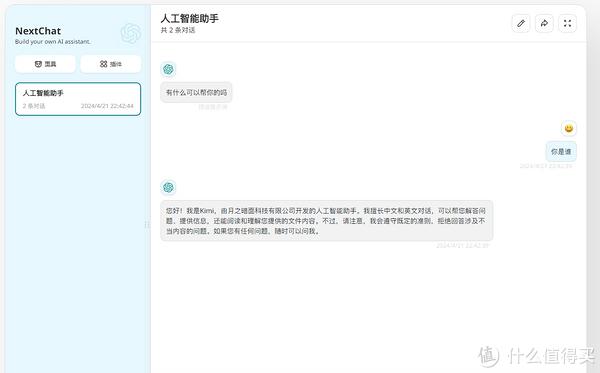The height and width of the screenshot is (373, 600).
Task: Click the timestamp under the 你是谁 message
Action: [x=546, y=166]
